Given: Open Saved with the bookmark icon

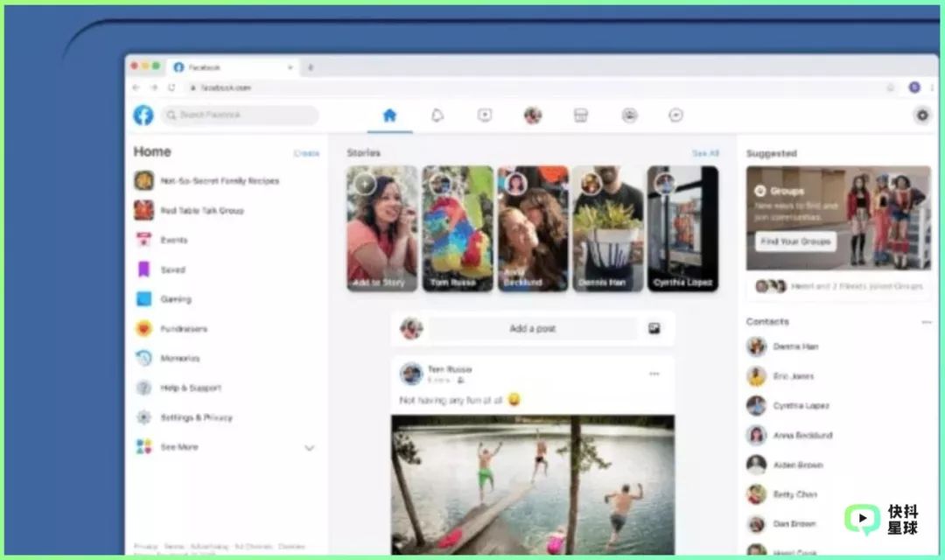Looking at the screenshot, I should pos(160,269).
